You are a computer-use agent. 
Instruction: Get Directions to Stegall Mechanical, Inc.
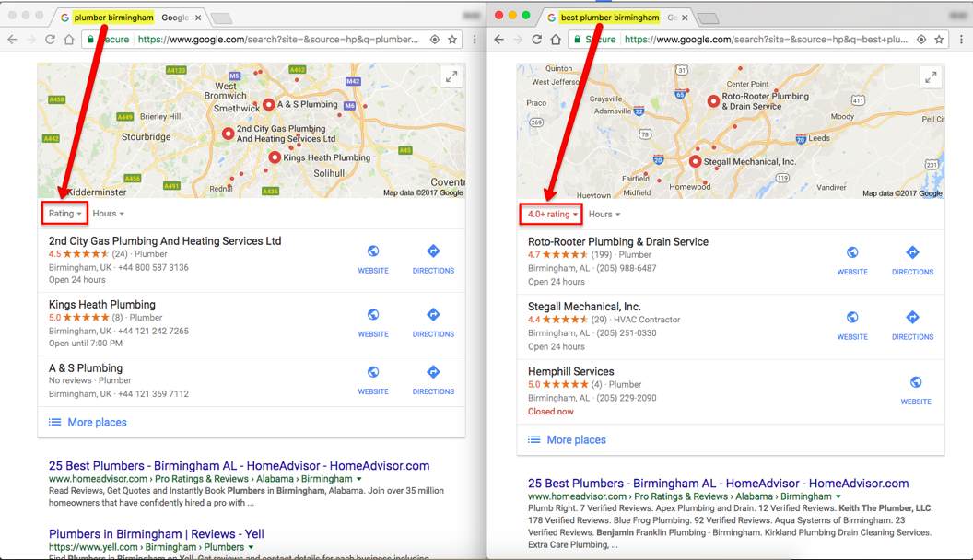click(x=912, y=325)
